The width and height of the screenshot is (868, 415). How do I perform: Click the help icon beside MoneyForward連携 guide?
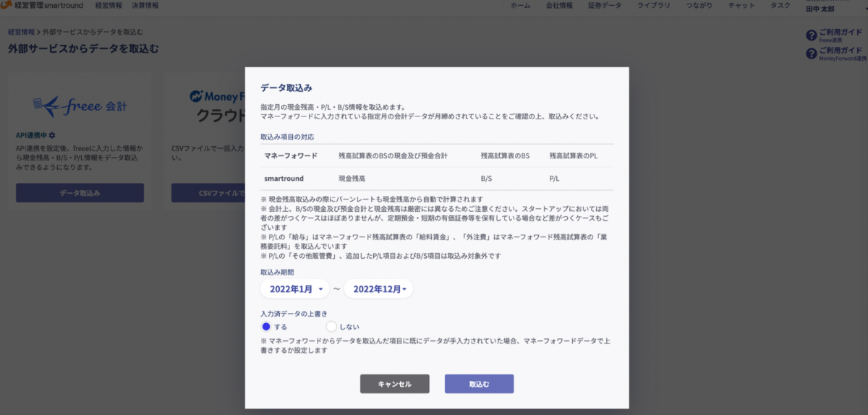(x=811, y=53)
